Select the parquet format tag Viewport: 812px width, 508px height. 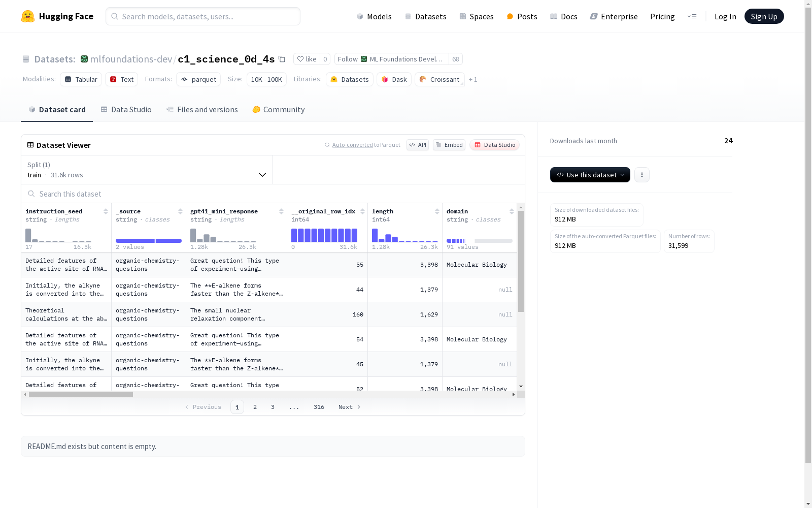tap(198, 79)
